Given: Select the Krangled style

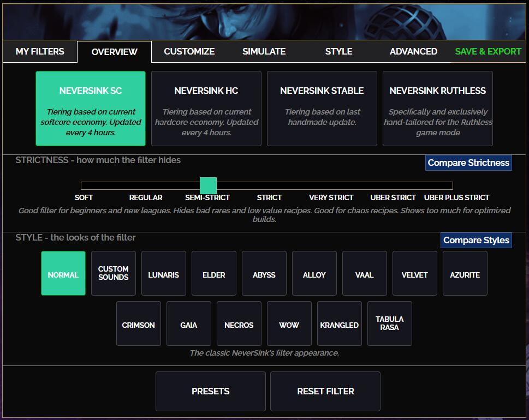Looking at the screenshot, I should click(340, 323).
